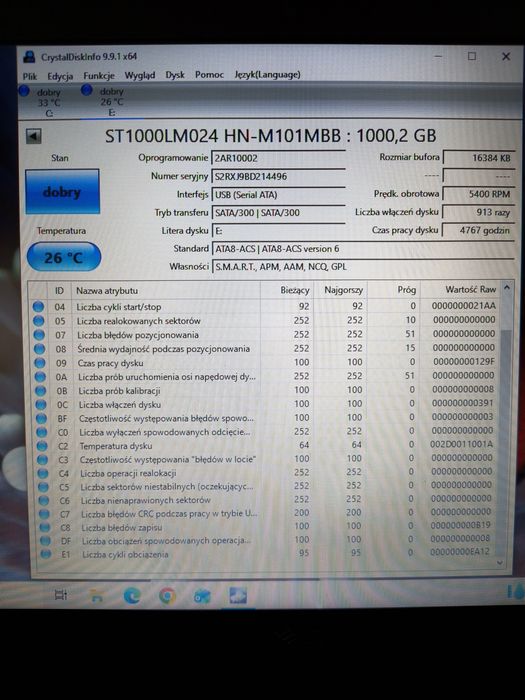Click the Czas pracy dysku value 4767 godzin
525x700 pixels.
coord(478,230)
